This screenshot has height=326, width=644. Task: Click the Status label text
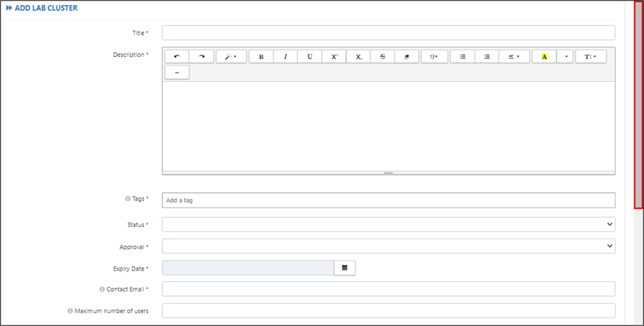pyautogui.click(x=136, y=225)
